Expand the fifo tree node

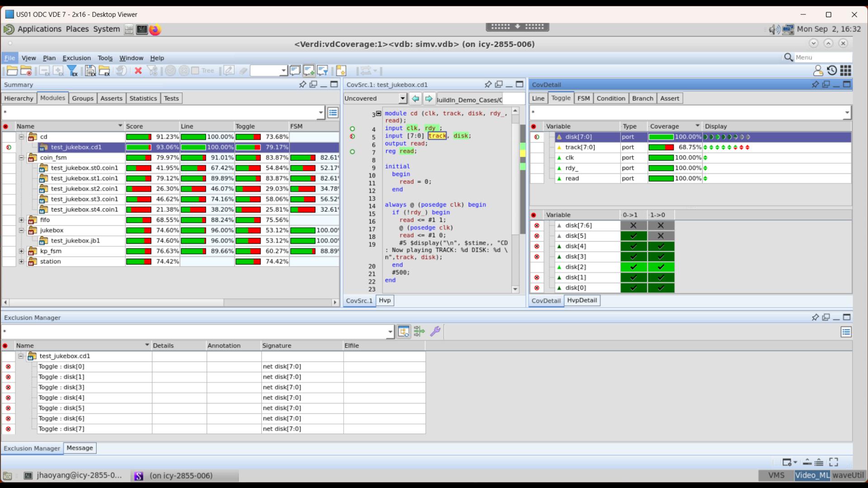(21, 220)
